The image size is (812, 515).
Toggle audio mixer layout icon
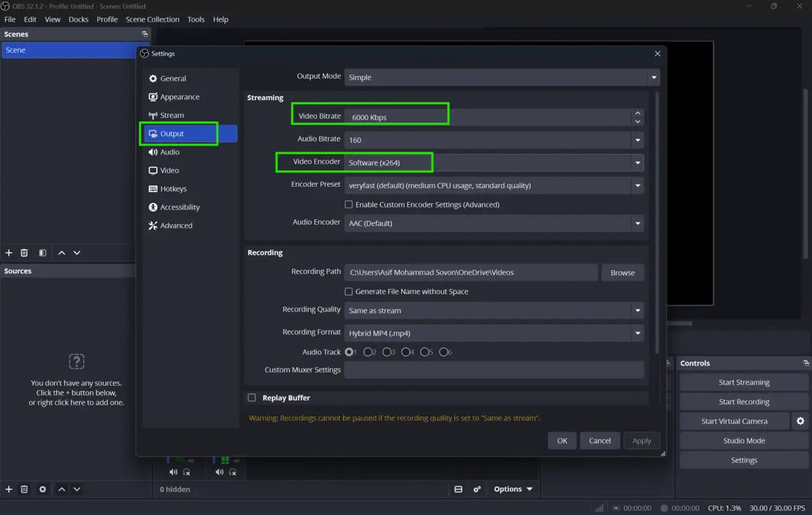[458, 489]
